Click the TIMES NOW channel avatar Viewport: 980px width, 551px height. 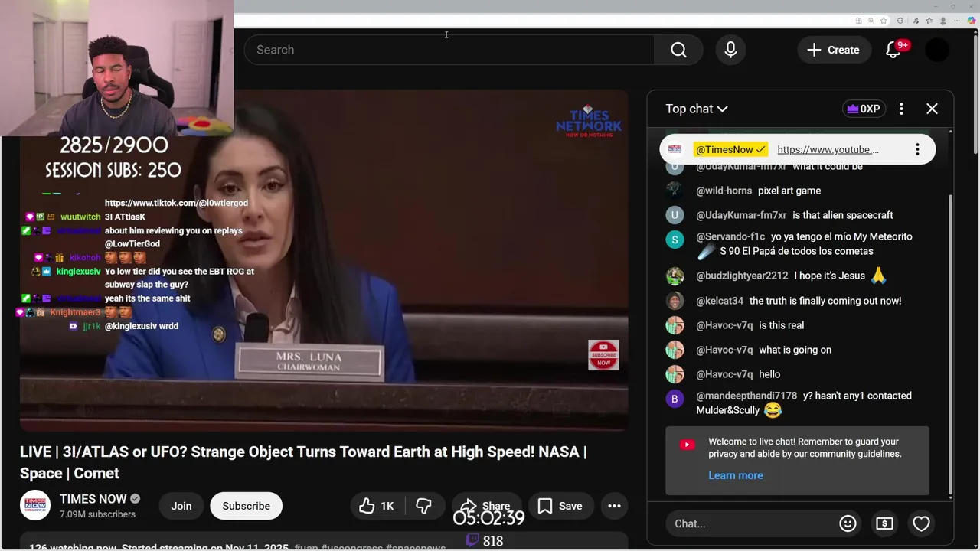[x=35, y=505]
